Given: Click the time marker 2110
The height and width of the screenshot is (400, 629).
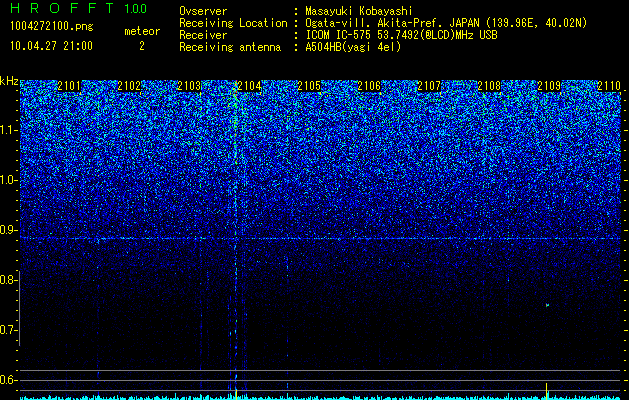Looking at the screenshot, I should (x=609, y=86).
